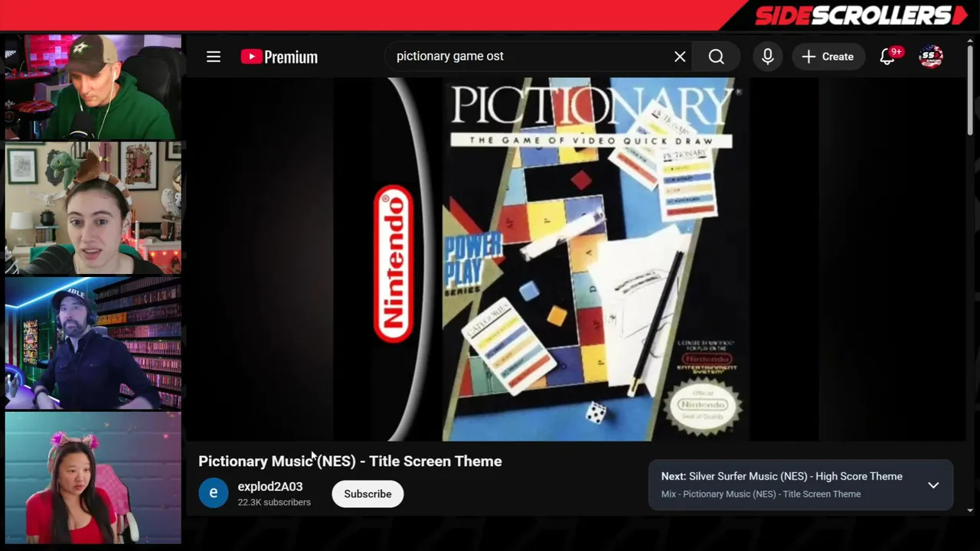The width and height of the screenshot is (980, 551).
Task: Click 'Mix - Pictionary Music (NES)' subtitle text
Action: (761, 494)
